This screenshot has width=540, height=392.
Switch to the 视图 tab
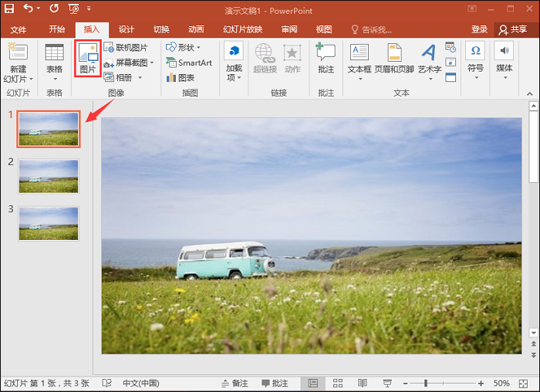(324, 29)
